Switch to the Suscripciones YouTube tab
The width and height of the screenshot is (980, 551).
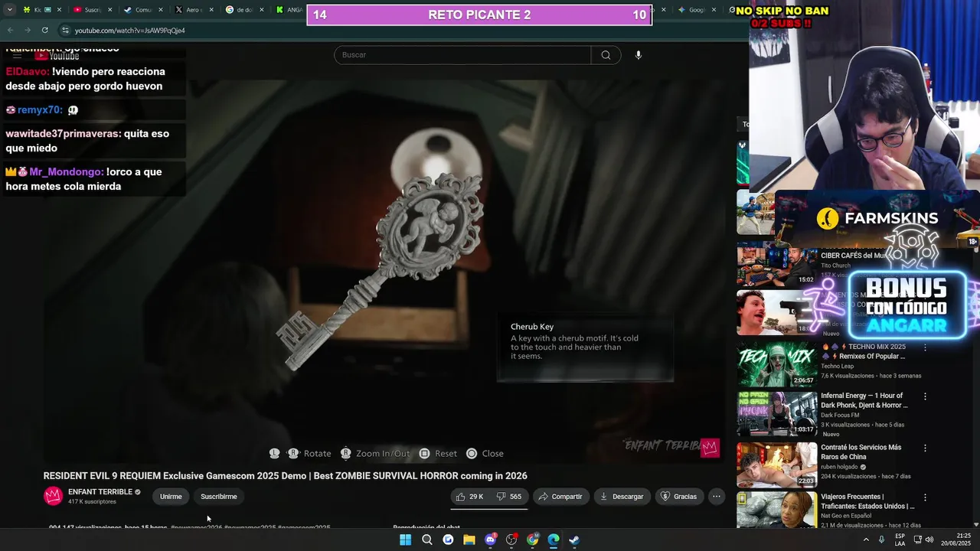pos(92,10)
